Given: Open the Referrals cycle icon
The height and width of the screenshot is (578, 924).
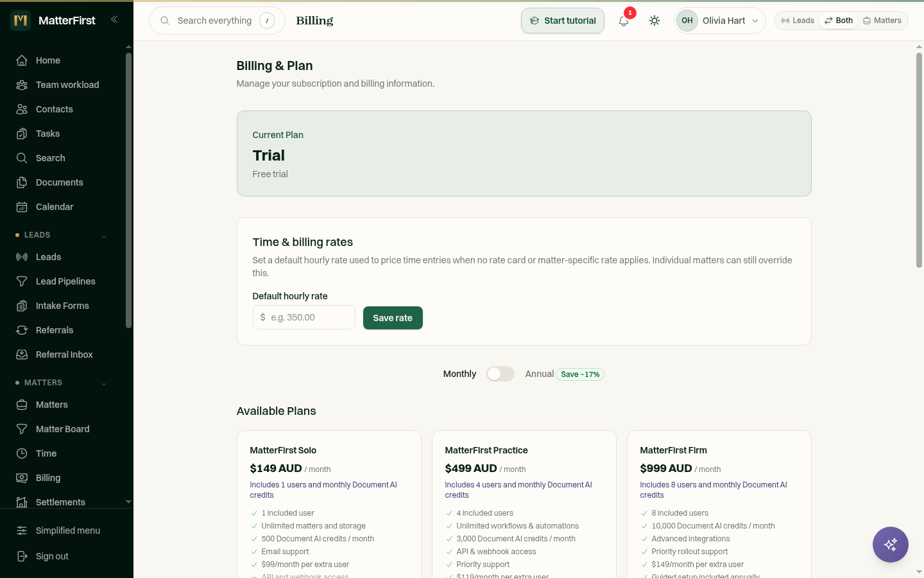Looking at the screenshot, I should [22, 330].
